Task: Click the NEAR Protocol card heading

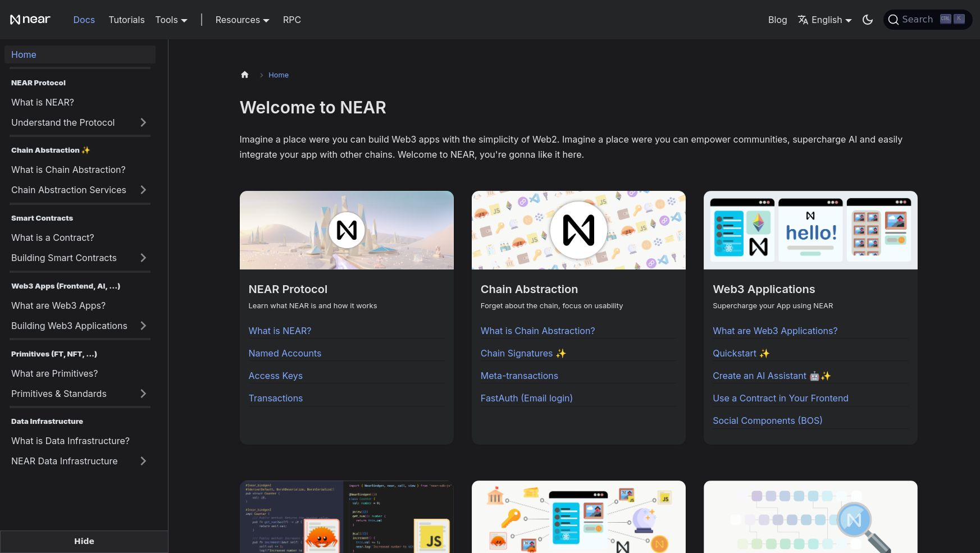Action: coord(288,289)
